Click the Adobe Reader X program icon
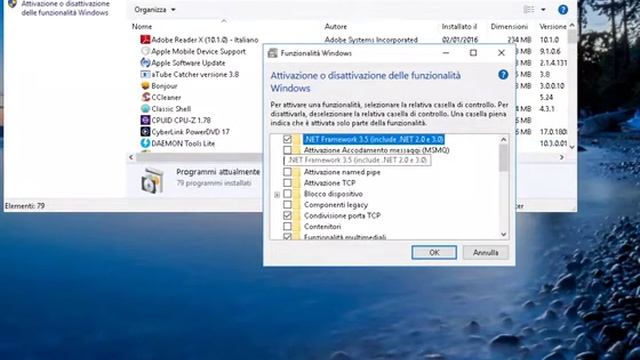640x360 pixels. (x=145, y=40)
